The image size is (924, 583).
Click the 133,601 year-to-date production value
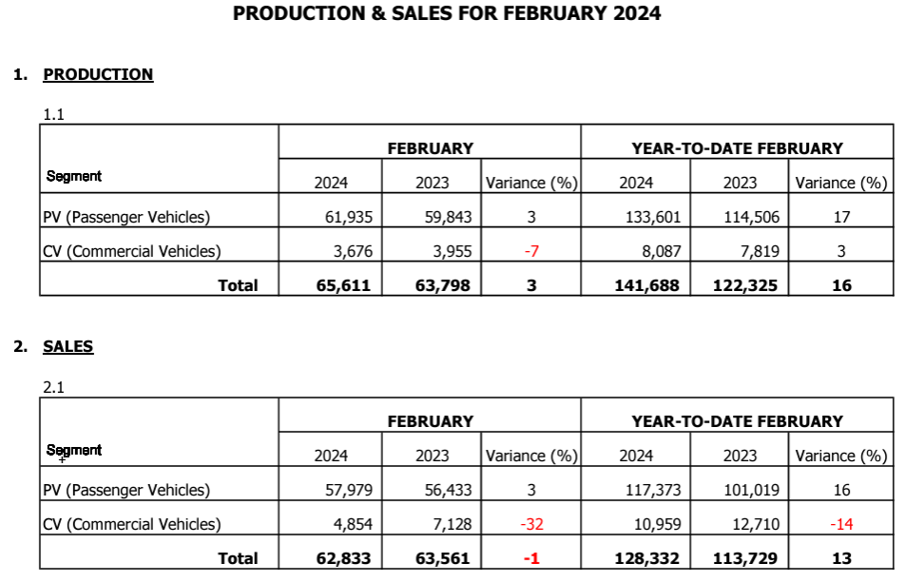[x=650, y=217]
